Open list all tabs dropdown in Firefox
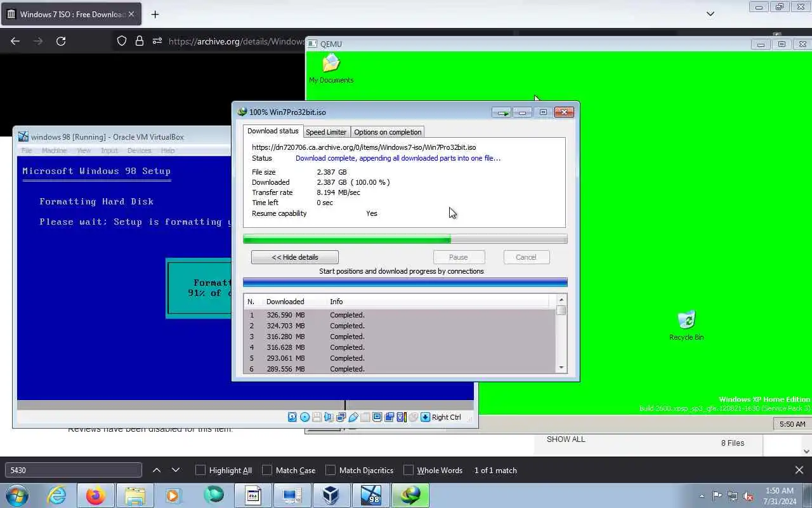 pyautogui.click(x=710, y=14)
